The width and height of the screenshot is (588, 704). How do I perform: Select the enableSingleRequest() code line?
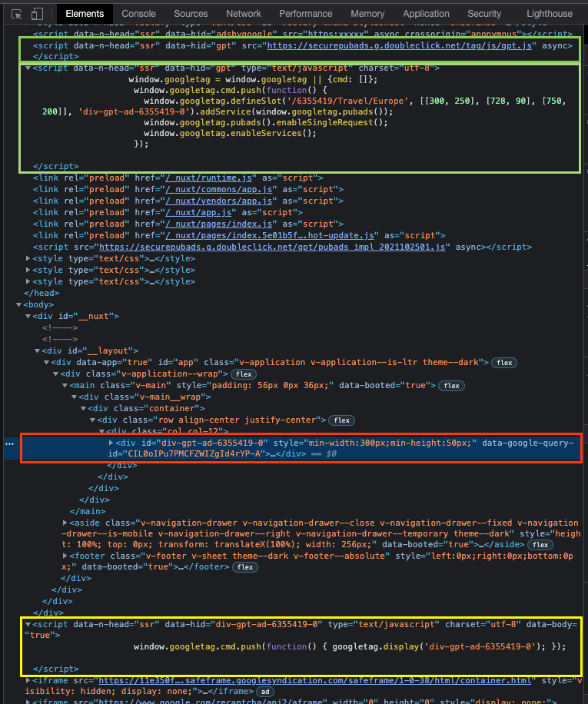tap(266, 122)
